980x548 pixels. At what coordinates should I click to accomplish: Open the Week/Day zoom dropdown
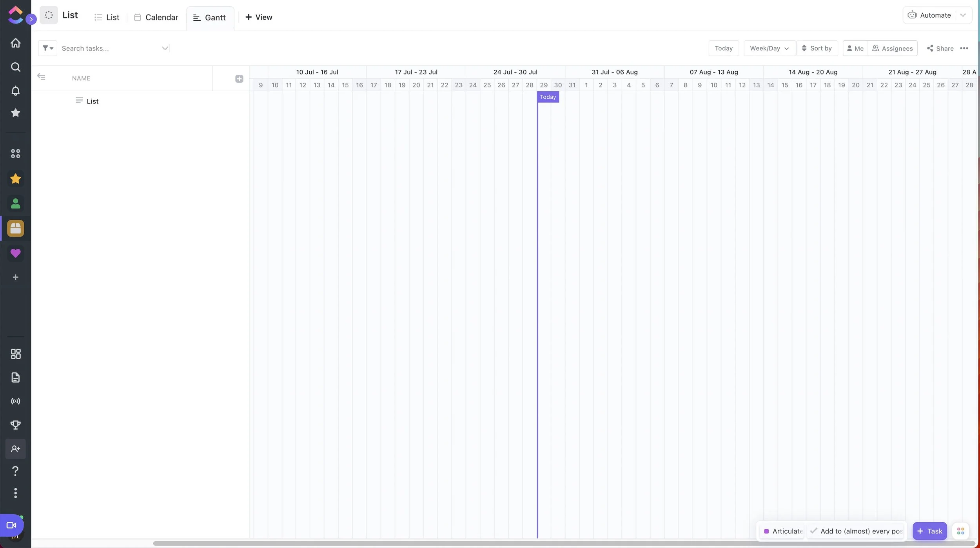point(769,48)
